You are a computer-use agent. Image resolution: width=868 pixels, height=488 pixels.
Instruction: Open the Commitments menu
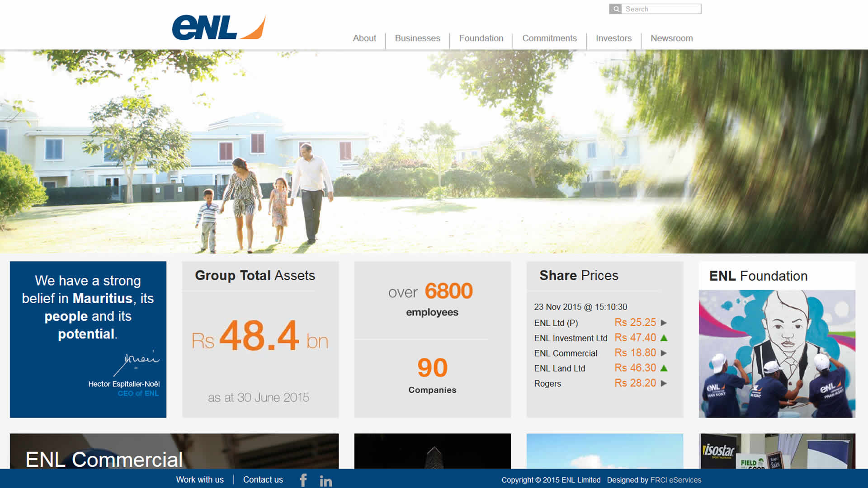tap(549, 38)
